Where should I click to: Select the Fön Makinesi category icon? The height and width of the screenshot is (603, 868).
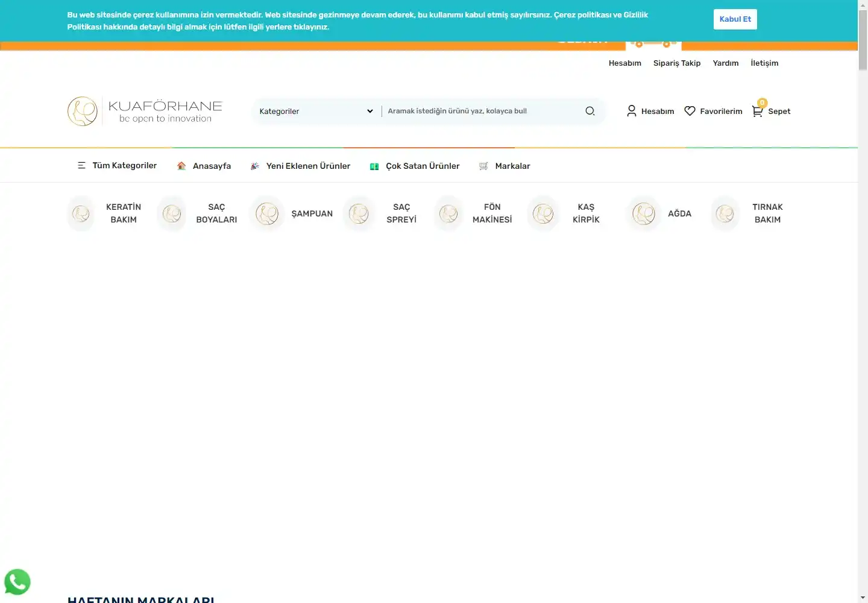pyautogui.click(x=449, y=213)
